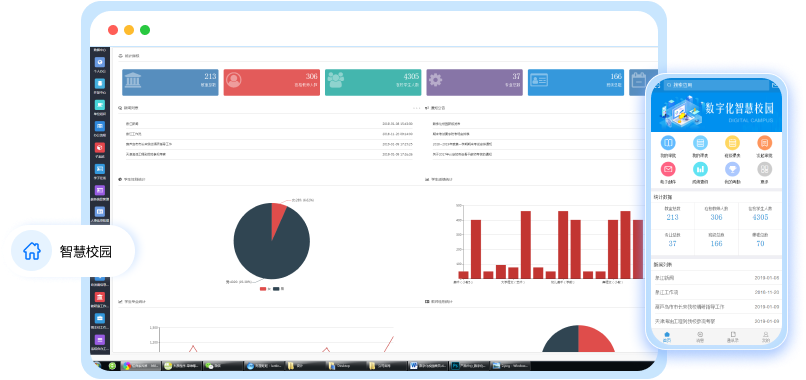The width and height of the screenshot is (806, 380).
Task: Switch to the Photoshop taskbar button
Action: [469, 366]
